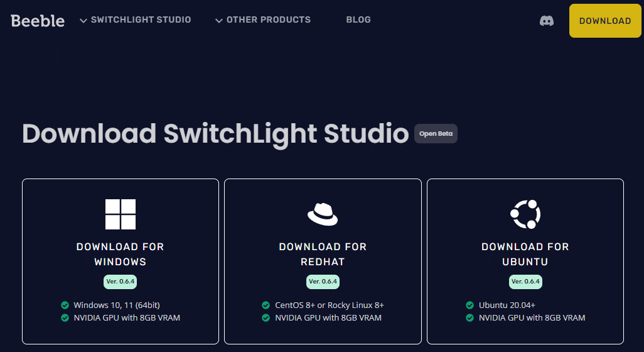
Task: Click the "Windows 10, 11 (64bit)" text
Action: (117, 305)
